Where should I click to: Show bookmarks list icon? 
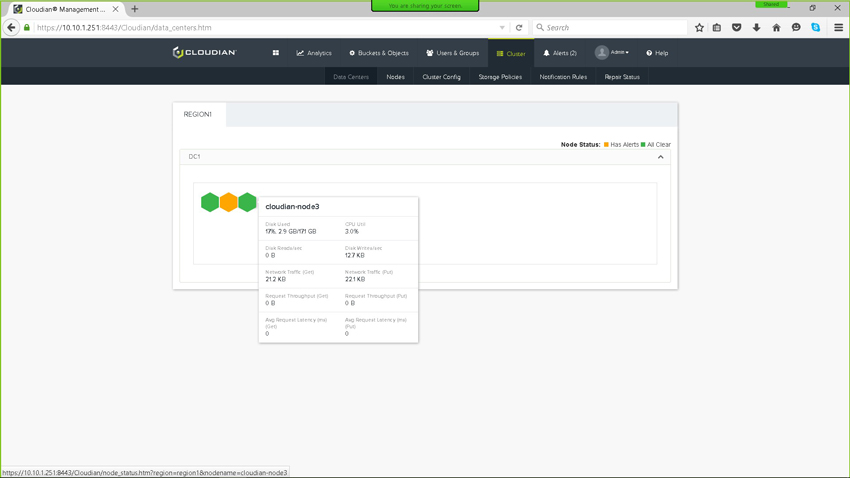coord(717,28)
